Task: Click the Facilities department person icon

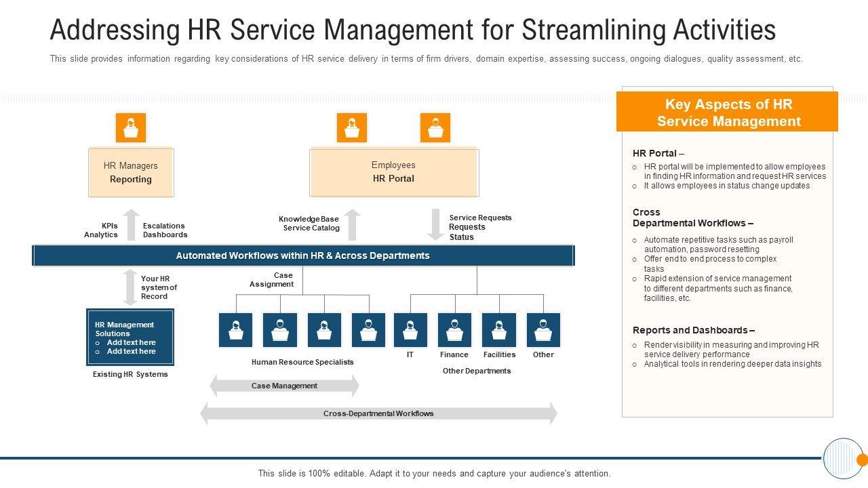Action: coord(499,330)
